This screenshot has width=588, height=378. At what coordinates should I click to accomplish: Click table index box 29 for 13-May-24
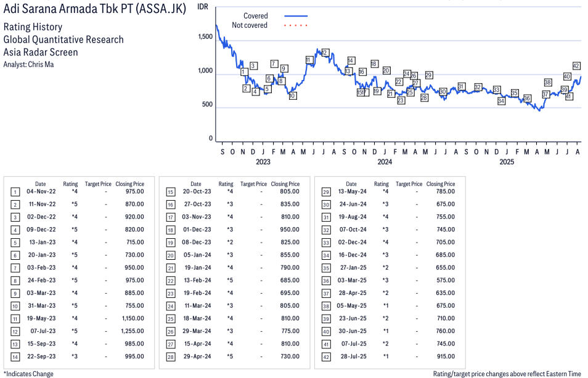click(x=326, y=192)
